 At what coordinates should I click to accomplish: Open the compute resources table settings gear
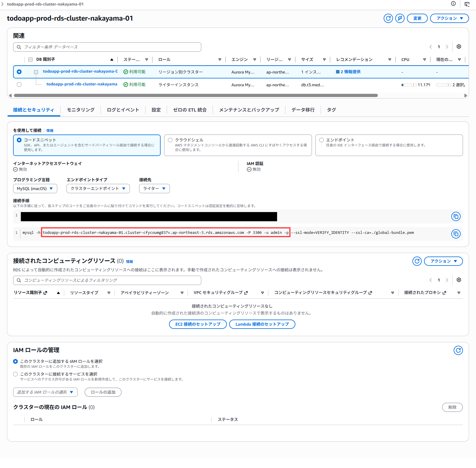pyautogui.click(x=459, y=280)
